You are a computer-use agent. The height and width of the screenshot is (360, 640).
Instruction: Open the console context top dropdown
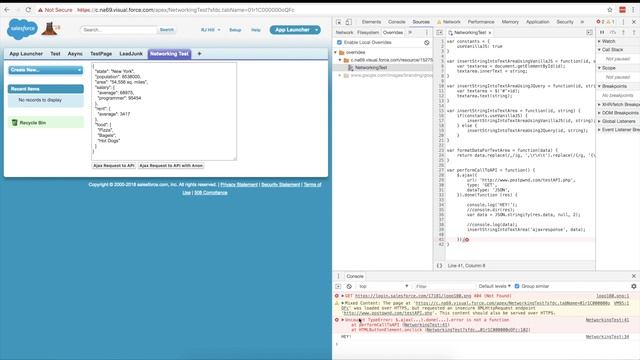pos(383,286)
